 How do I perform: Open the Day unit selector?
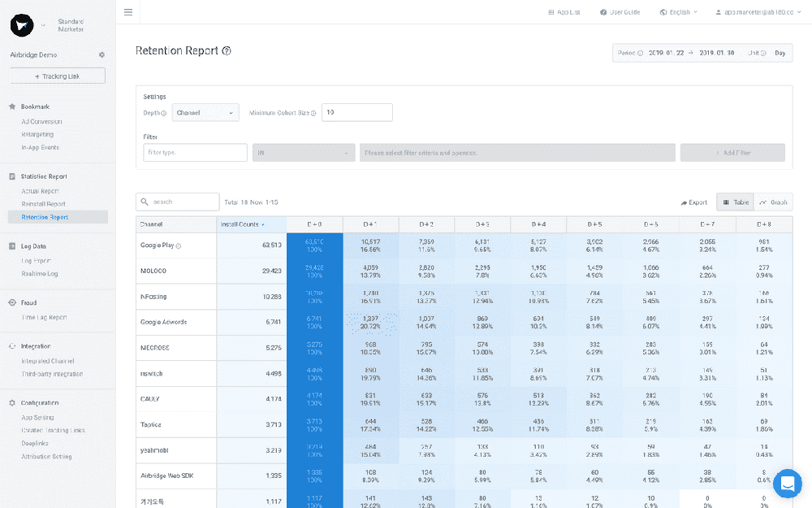click(x=780, y=53)
